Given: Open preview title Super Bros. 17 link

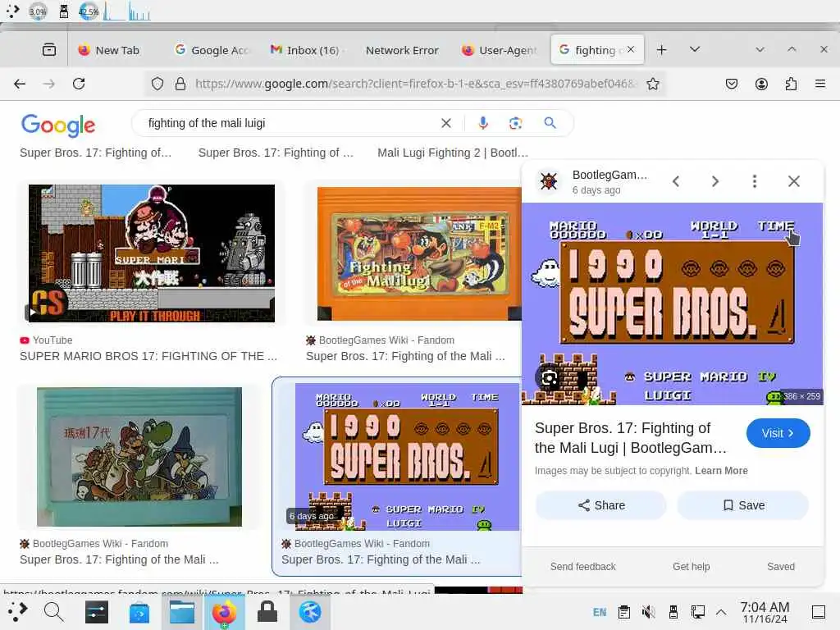Looking at the screenshot, I should pyautogui.click(x=631, y=438).
